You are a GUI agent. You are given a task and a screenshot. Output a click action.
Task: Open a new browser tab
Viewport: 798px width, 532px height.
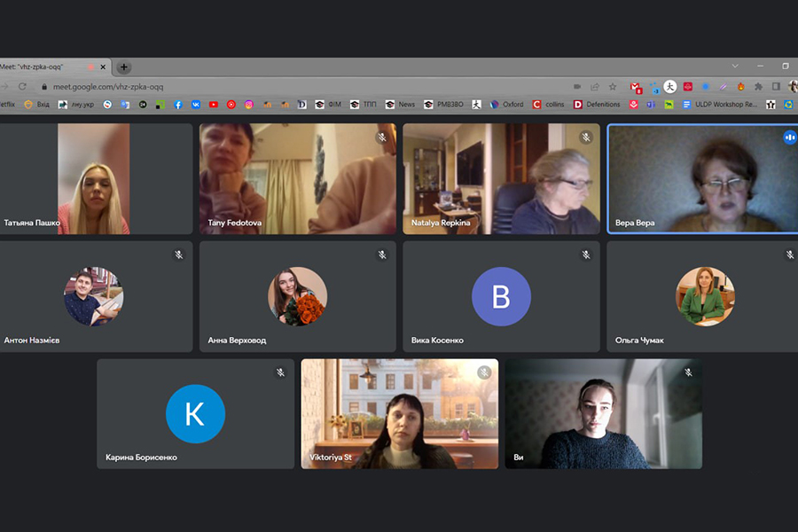click(x=123, y=66)
